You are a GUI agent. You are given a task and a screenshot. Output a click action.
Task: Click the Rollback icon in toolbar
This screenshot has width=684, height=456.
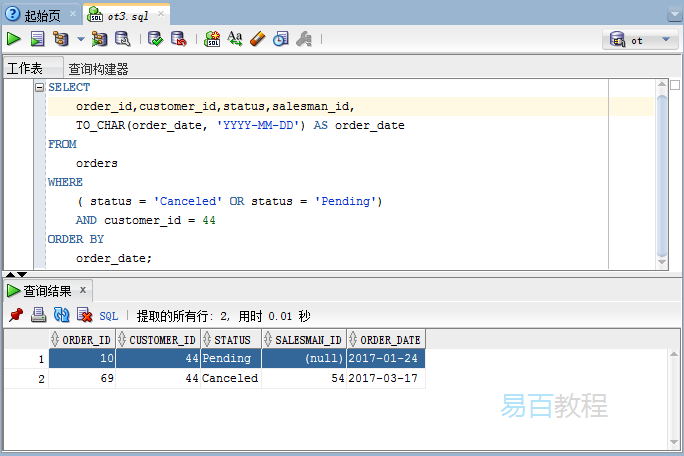point(178,39)
